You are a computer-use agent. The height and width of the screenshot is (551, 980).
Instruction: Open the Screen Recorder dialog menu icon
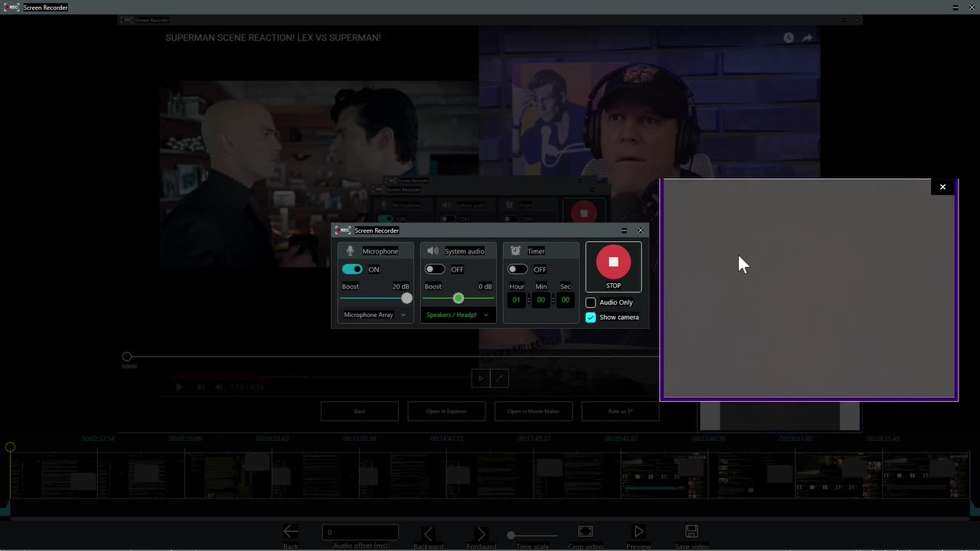[624, 230]
